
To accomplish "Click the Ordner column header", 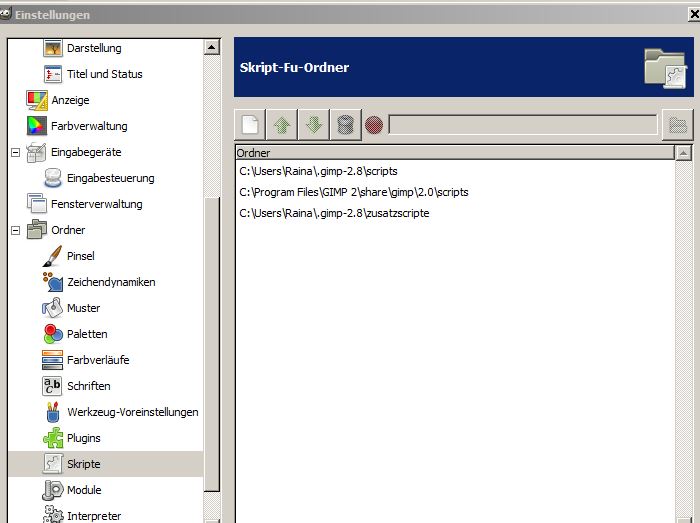I will coord(455,153).
